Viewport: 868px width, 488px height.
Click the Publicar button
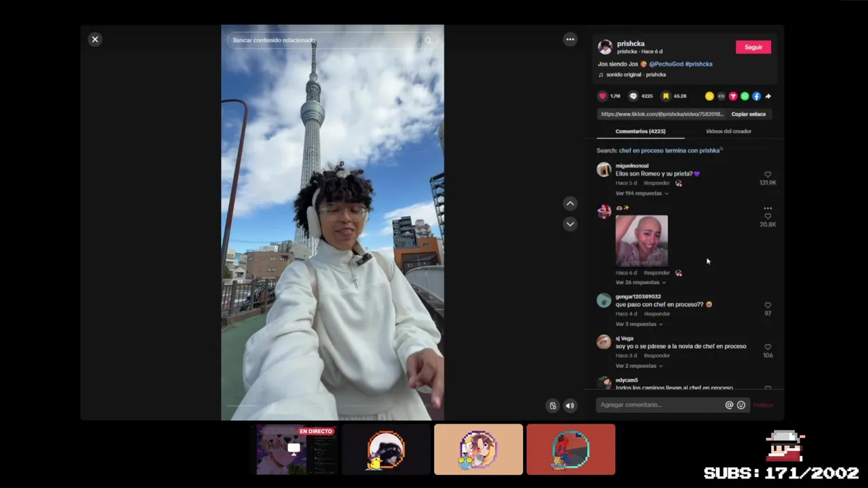tap(763, 405)
